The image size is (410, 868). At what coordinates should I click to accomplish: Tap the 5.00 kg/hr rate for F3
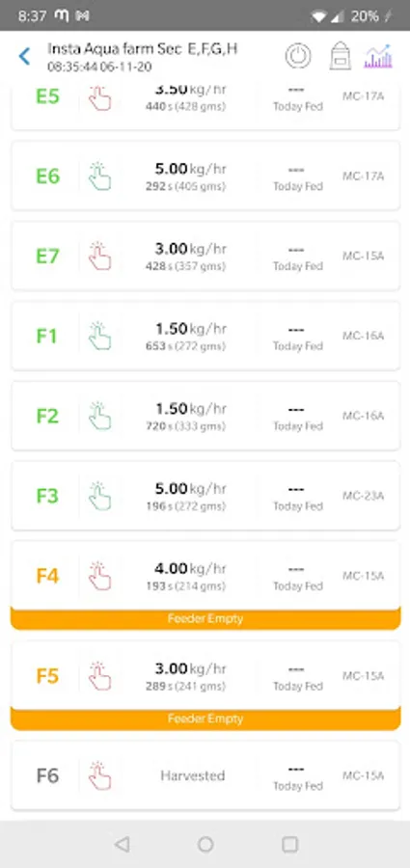tap(191, 489)
